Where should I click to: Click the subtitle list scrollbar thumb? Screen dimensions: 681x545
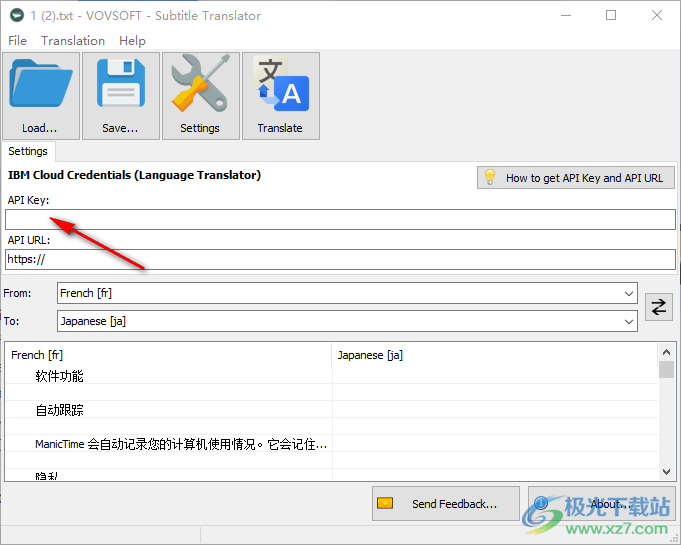[666, 369]
